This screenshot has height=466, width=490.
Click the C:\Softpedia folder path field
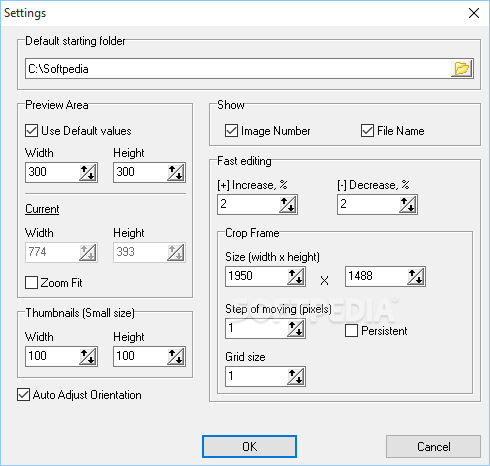(238, 69)
